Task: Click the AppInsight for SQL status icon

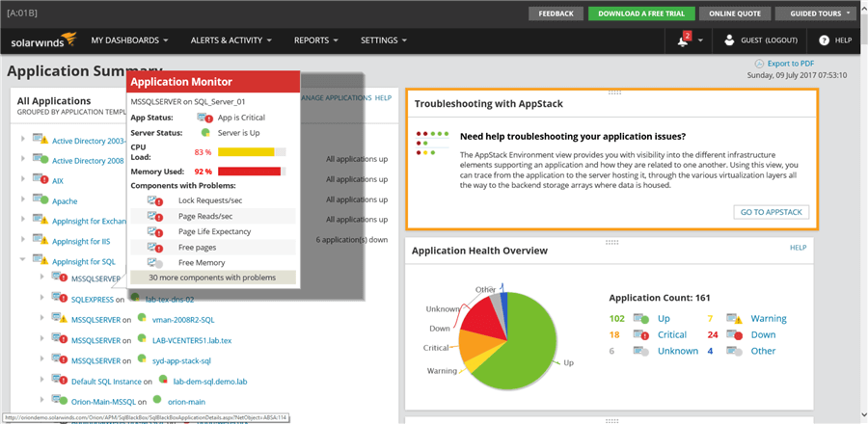Action: pos(41,260)
